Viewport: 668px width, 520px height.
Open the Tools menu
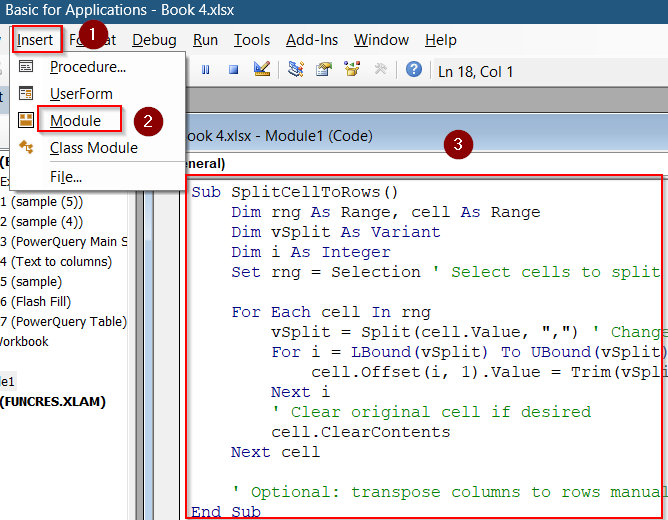(252, 40)
